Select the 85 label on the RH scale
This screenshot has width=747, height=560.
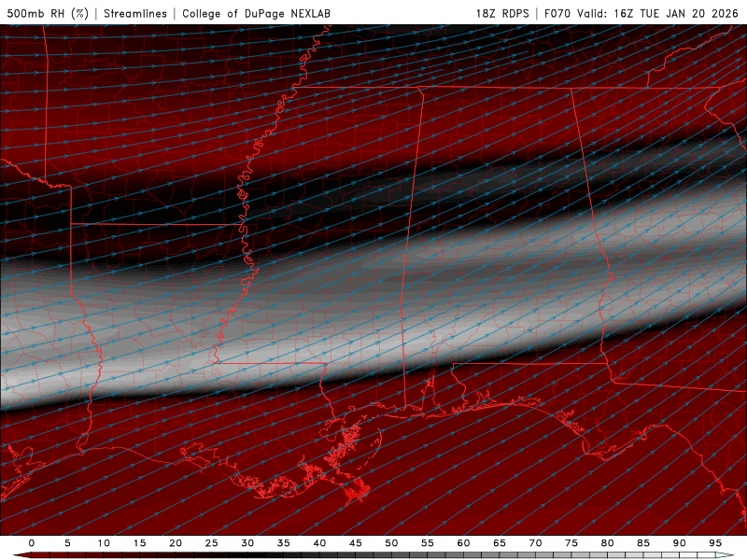(x=643, y=543)
